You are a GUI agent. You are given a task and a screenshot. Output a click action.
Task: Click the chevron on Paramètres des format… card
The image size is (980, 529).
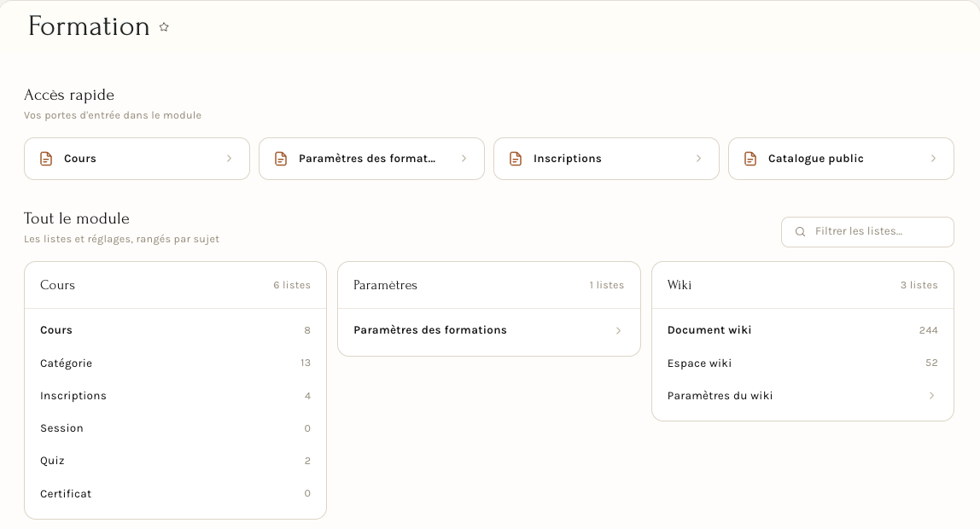[x=464, y=159]
